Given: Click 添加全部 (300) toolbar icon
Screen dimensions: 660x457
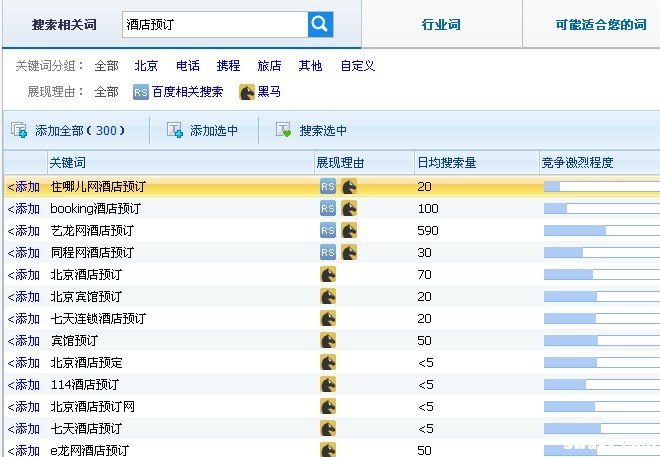Looking at the screenshot, I should tap(19, 130).
